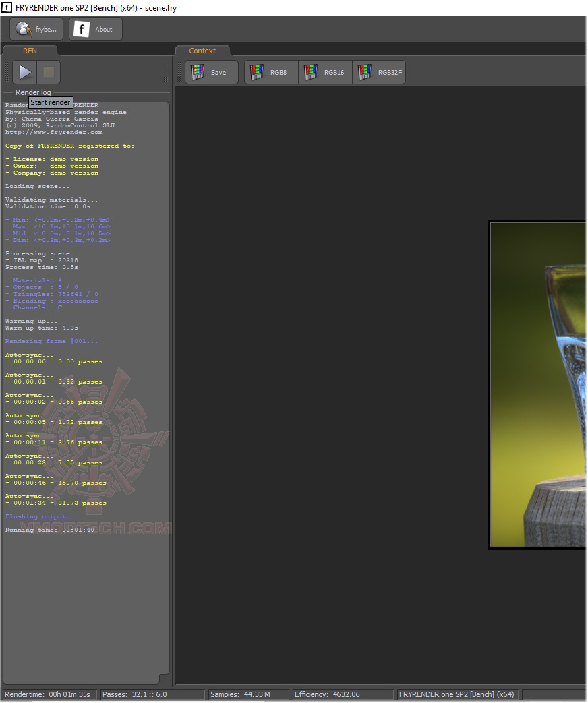Export render as RGB16
Image resolution: width=588 pixels, height=703 pixels.
(x=325, y=72)
